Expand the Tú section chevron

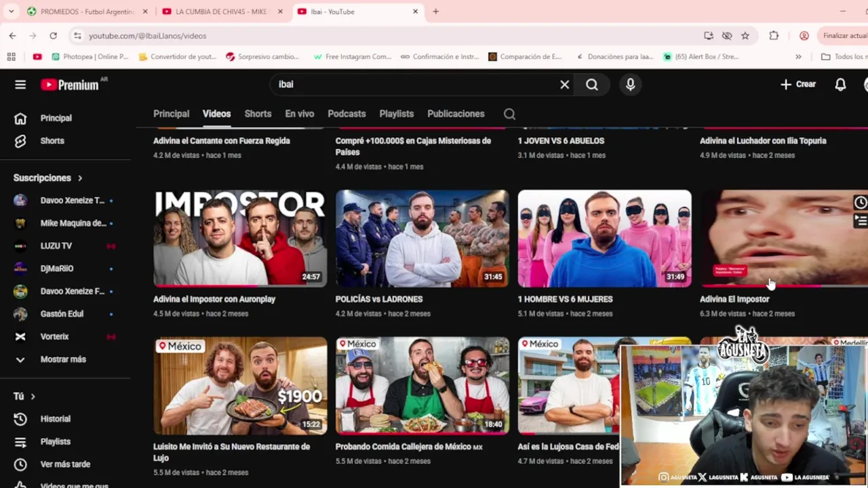point(33,396)
